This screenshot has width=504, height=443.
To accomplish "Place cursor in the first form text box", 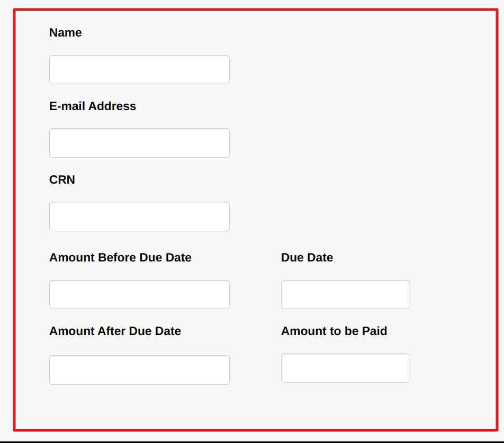I will point(139,69).
